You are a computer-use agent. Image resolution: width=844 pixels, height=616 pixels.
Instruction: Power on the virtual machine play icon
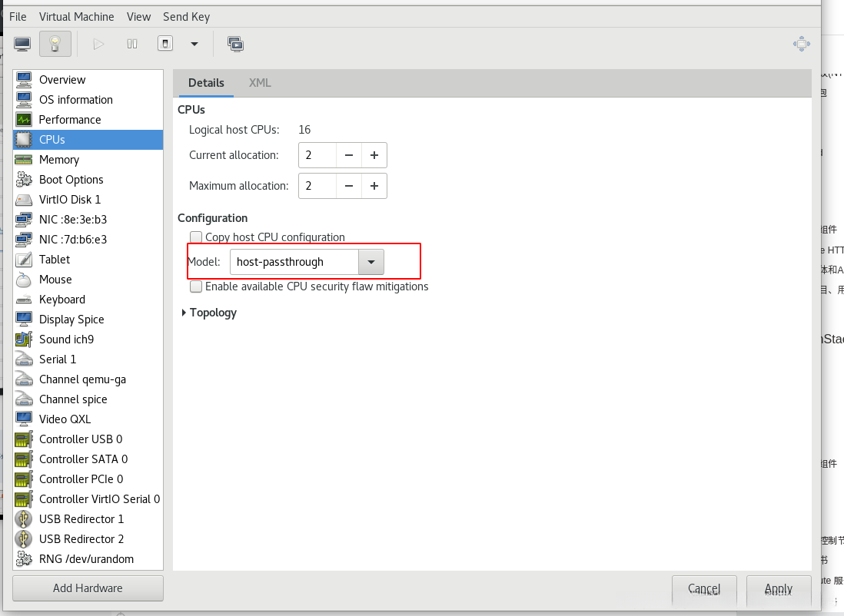(x=98, y=44)
